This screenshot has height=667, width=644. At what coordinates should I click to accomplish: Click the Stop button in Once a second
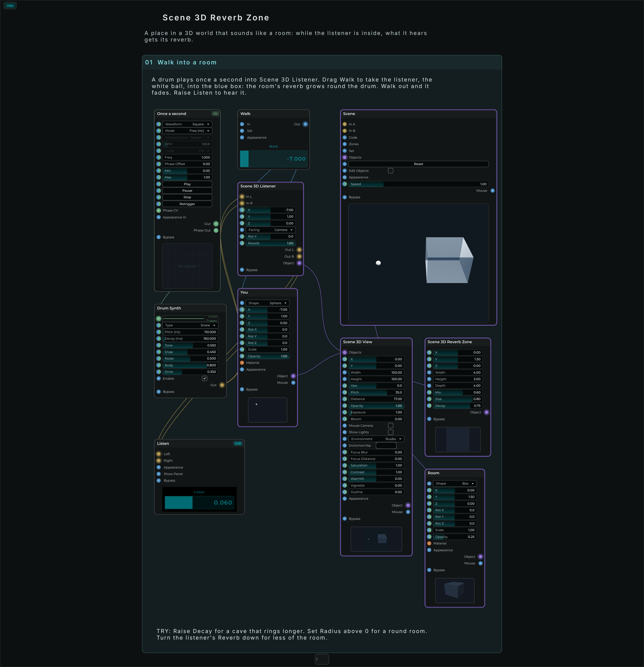point(187,197)
